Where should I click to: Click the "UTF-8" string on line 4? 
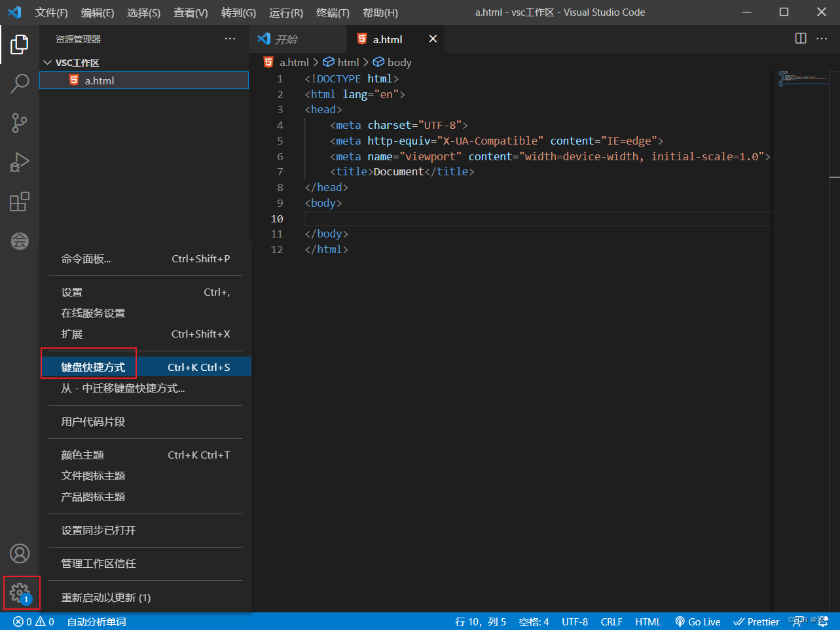point(440,125)
